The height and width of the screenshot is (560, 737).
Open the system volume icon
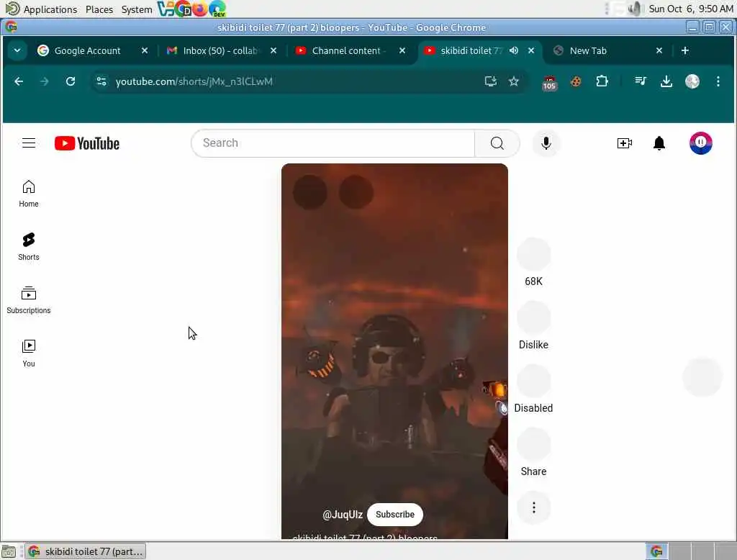click(634, 9)
